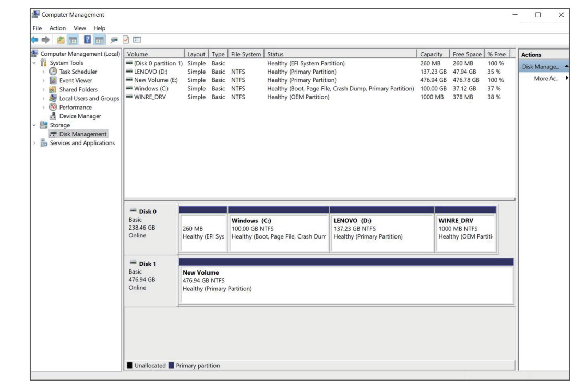Expand Services and Applications node

[34, 143]
